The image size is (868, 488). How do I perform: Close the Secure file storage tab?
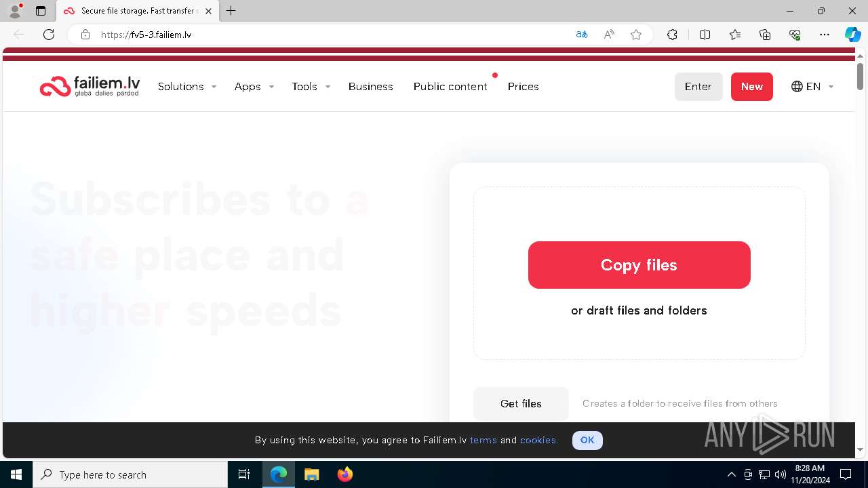pyautogui.click(x=208, y=11)
